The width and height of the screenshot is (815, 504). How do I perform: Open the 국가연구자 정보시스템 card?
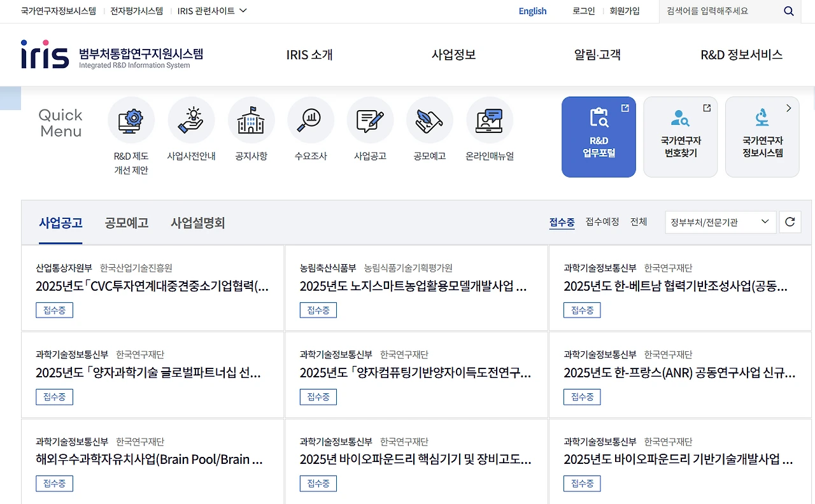(x=762, y=137)
